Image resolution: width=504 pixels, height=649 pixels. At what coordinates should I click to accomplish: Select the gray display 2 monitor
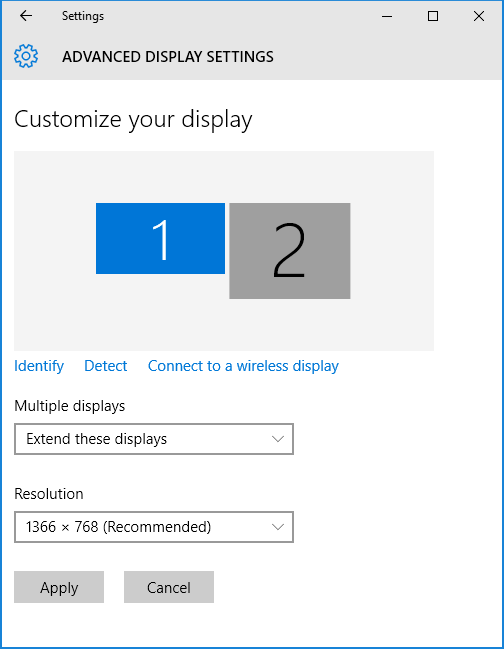290,251
